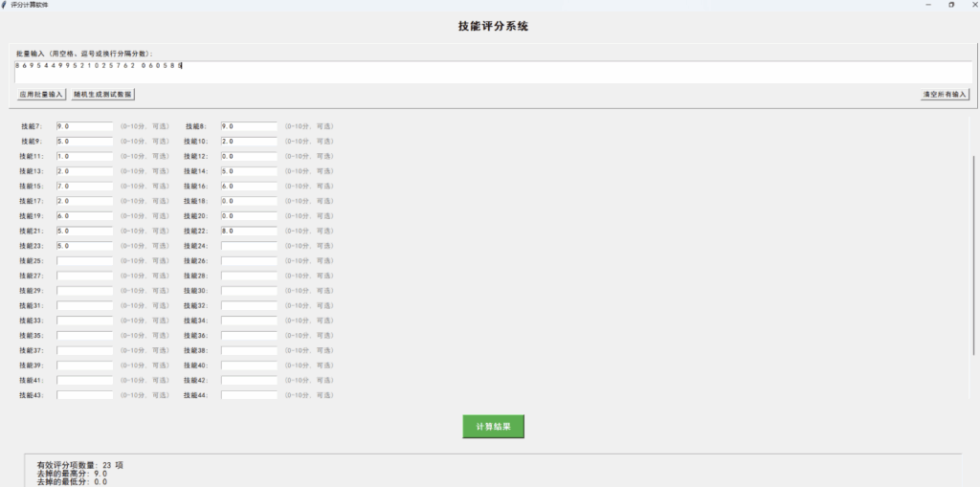Click the empty 技能41 score field

coord(84,380)
